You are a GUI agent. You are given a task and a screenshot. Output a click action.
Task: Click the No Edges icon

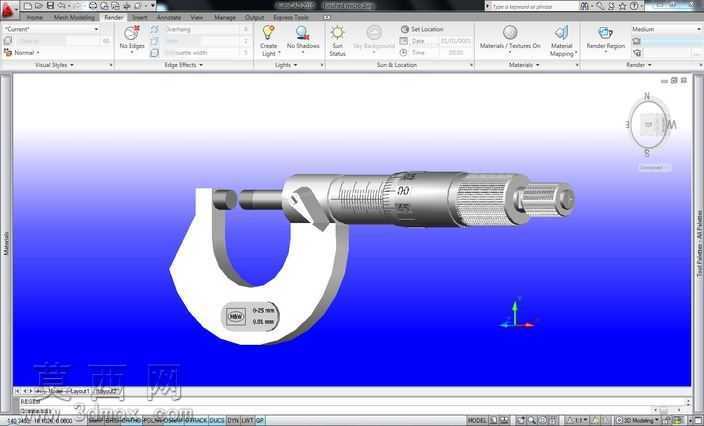pyautogui.click(x=132, y=33)
